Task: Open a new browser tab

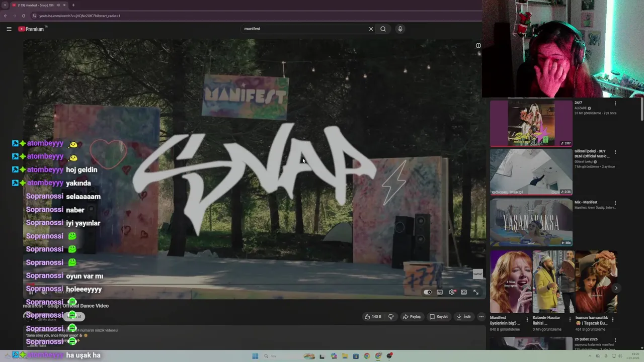Action: coord(73,5)
